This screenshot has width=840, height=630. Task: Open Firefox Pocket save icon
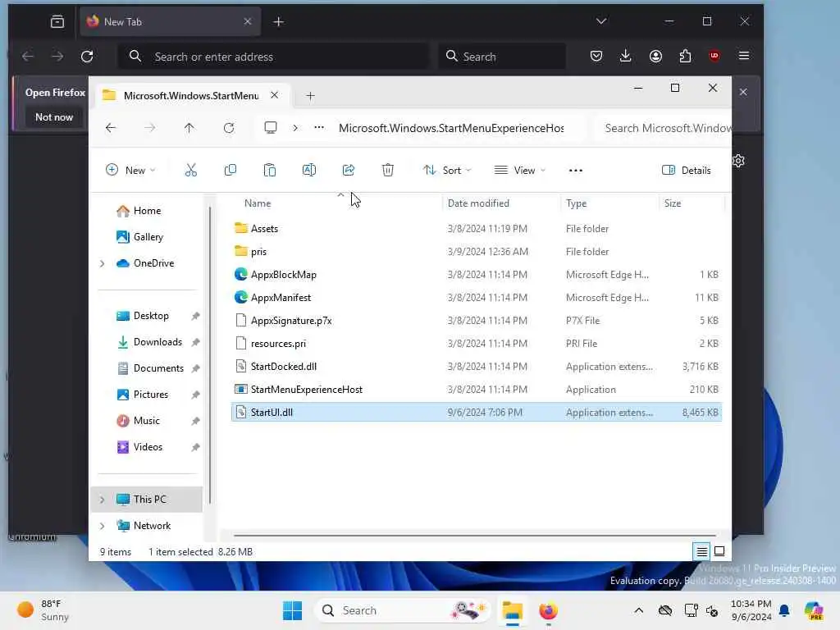pos(596,56)
